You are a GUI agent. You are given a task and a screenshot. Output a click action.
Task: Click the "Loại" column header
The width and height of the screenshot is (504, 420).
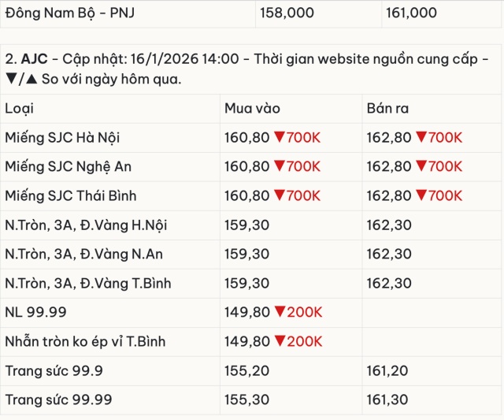(x=20, y=109)
